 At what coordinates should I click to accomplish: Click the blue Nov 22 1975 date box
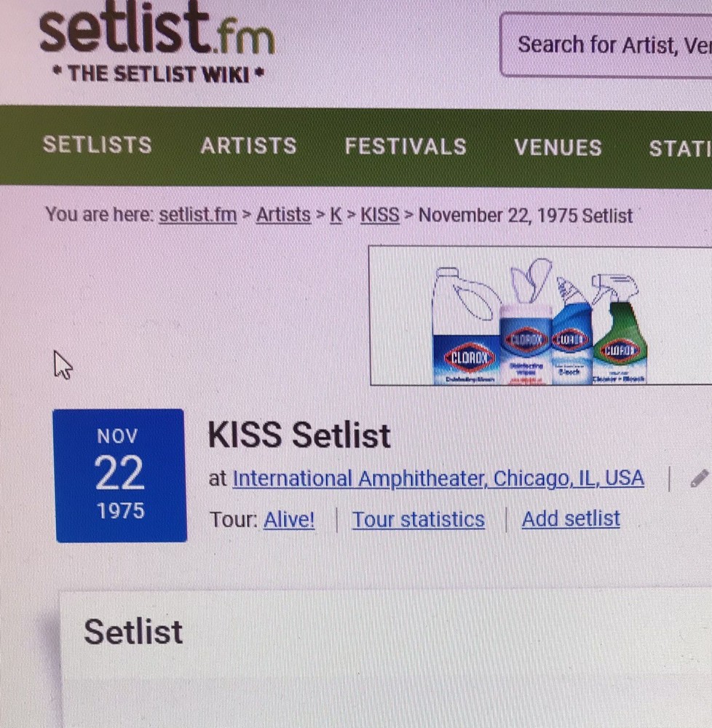point(121,475)
